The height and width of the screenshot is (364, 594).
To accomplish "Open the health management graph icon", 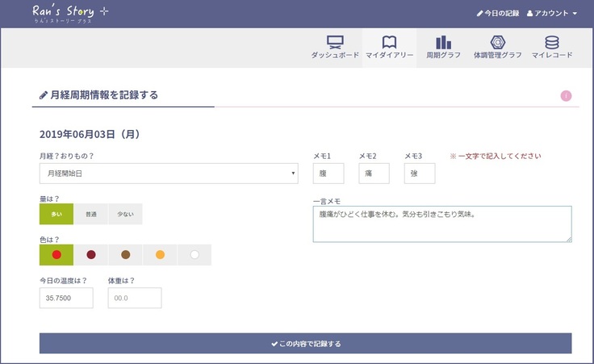I will point(498,43).
